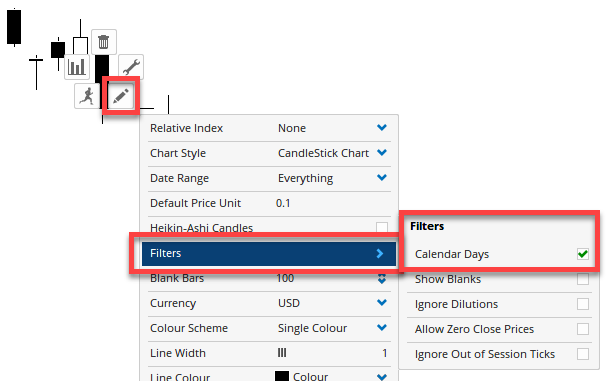Viewport: 610px width, 381px height.
Task: Tick the Ignore Dilutions checkbox
Action: click(583, 304)
